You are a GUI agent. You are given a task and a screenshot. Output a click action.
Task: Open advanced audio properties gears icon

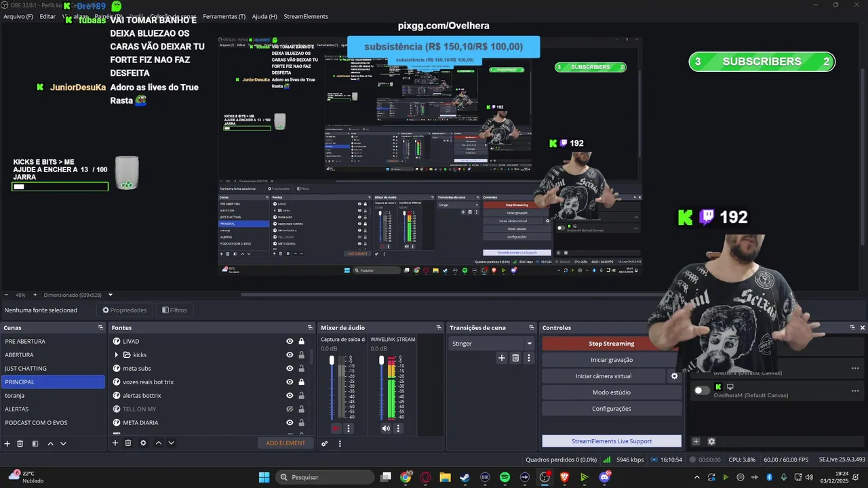click(325, 443)
